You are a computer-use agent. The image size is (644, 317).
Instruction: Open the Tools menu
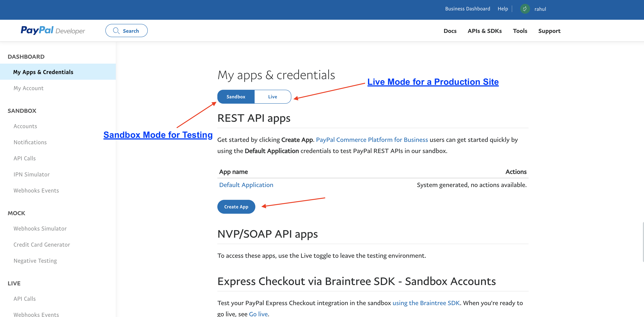tap(520, 31)
